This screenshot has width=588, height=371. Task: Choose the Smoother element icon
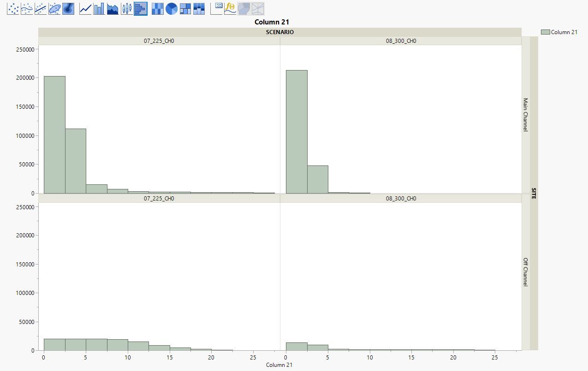27,8
